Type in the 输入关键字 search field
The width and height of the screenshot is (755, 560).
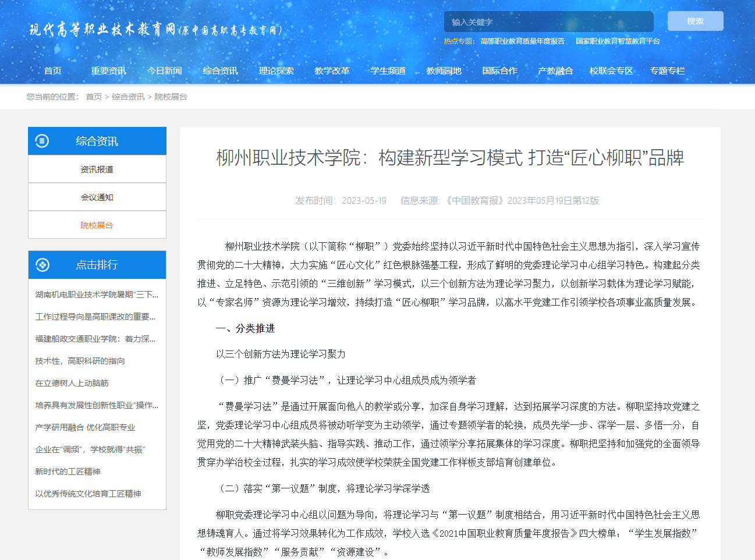tap(548, 22)
